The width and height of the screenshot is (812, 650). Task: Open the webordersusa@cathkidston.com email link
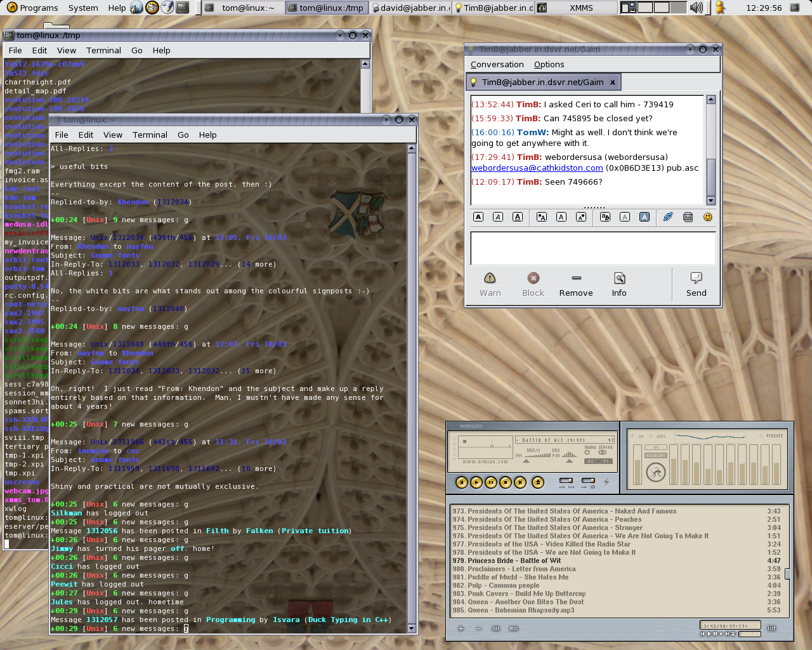pyautogui.click(x=537, y=168)
